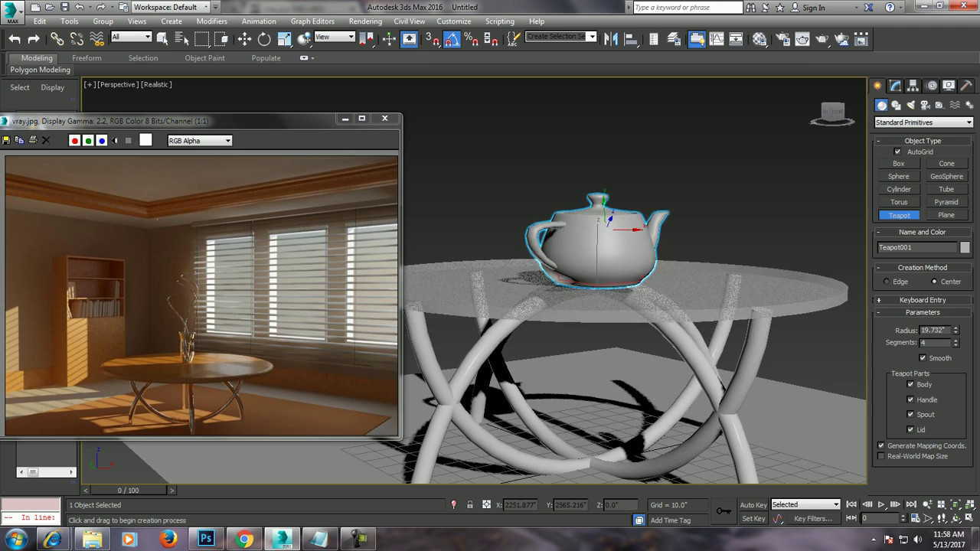The width and height of the screenshot is (980, 551).
Task: Open the Rendering menu
Action: point(365,21)
